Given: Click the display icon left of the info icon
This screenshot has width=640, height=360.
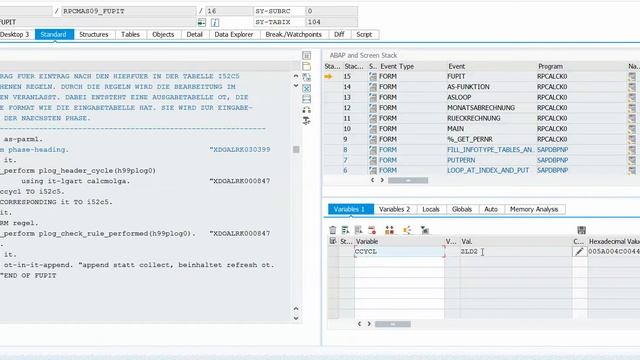Looking at the screenshot, I should pos(202,22).
